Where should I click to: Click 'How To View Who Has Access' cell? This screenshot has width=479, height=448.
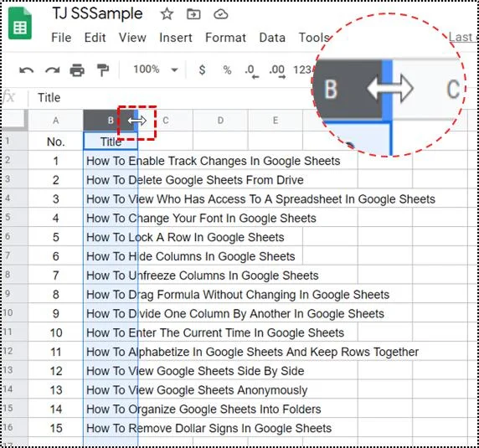pyautogui.click(x=260, y=199)
